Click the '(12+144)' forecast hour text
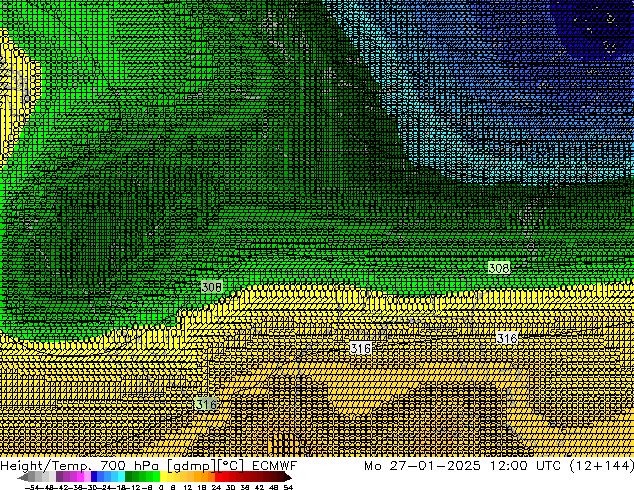This screenshot has width=634, height=490. (x=601, y=466)
